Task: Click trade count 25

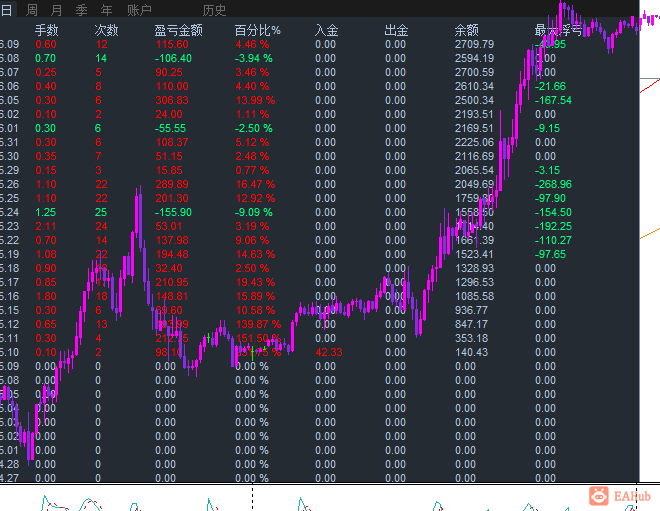Action: click(101, 212)
